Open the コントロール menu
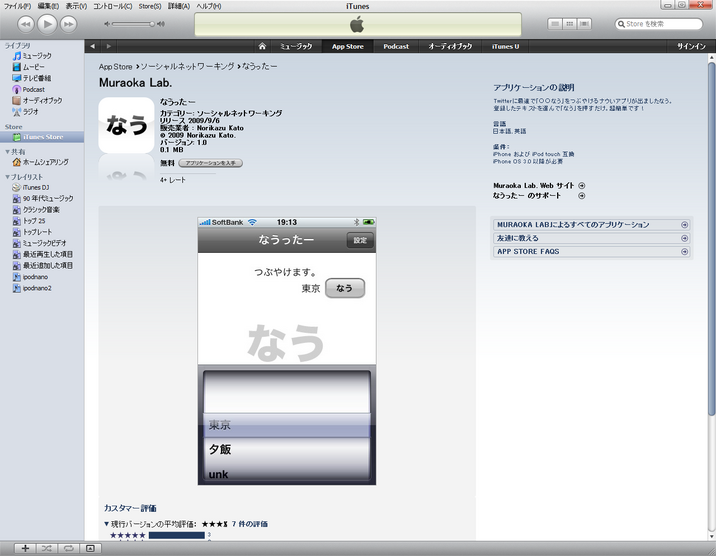The height and width of the screenshot is (556, 716). (112, 6)
